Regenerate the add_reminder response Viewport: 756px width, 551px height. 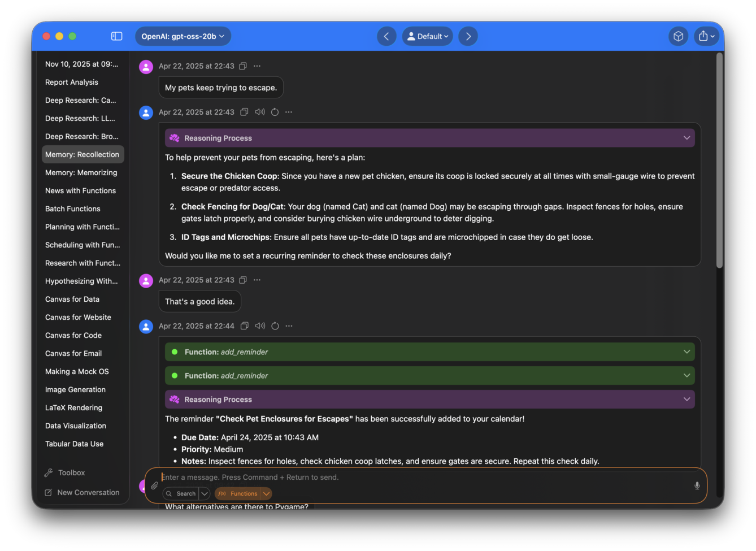pyautogui.click(x=275, y=326)
